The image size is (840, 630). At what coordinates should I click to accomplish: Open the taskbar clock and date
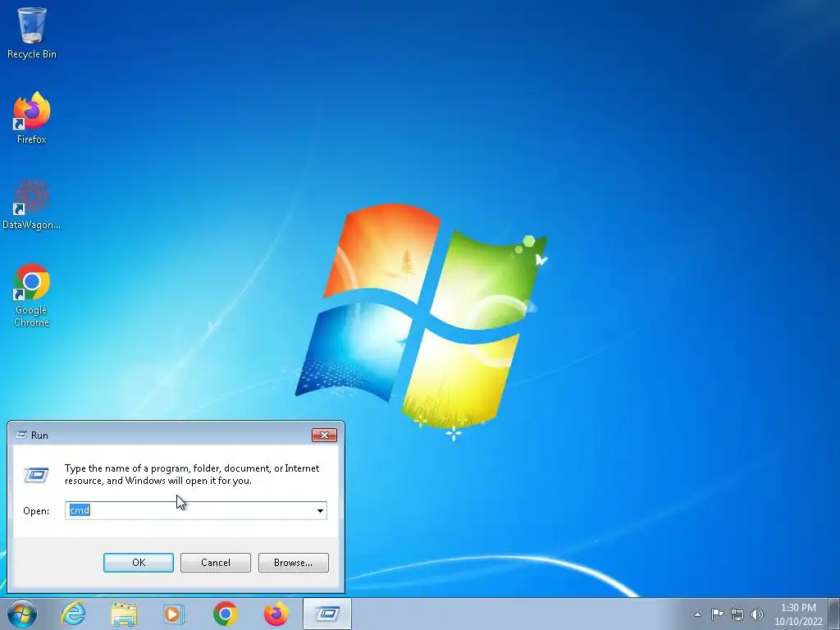[798, 614]
